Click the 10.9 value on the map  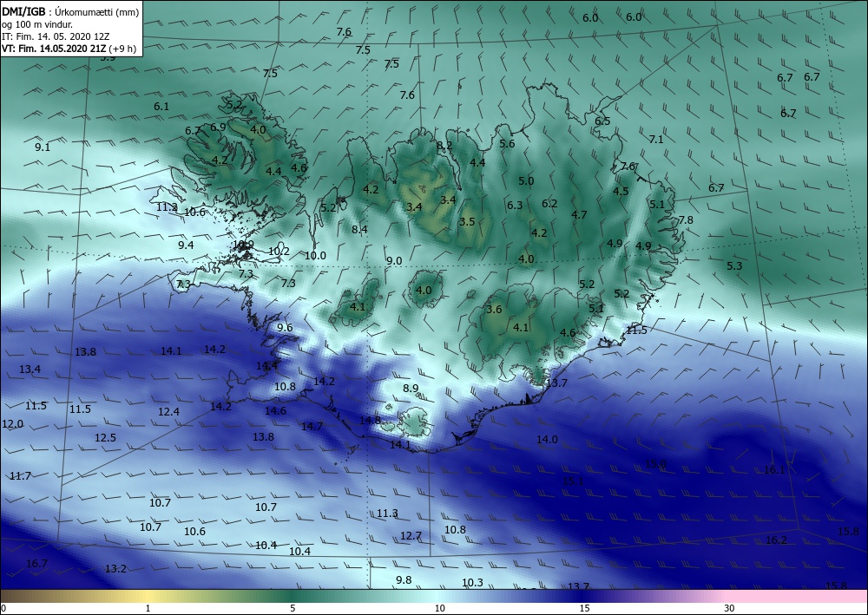(x=244, y=244)
